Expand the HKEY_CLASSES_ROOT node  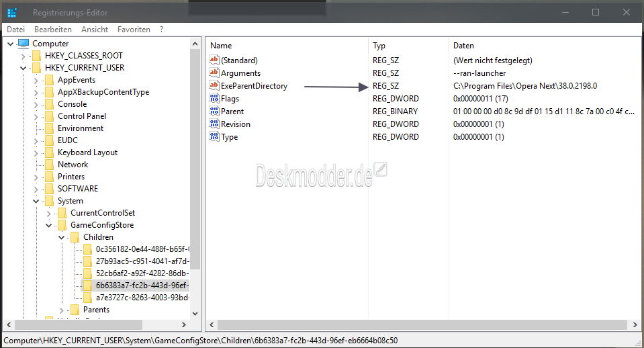tap(23, 56)
